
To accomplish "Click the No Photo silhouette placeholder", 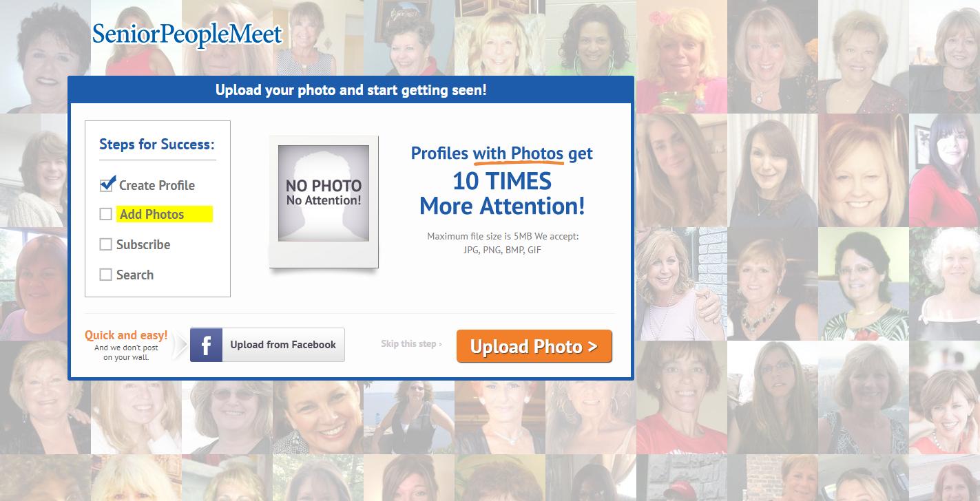I will click(324, 193).
